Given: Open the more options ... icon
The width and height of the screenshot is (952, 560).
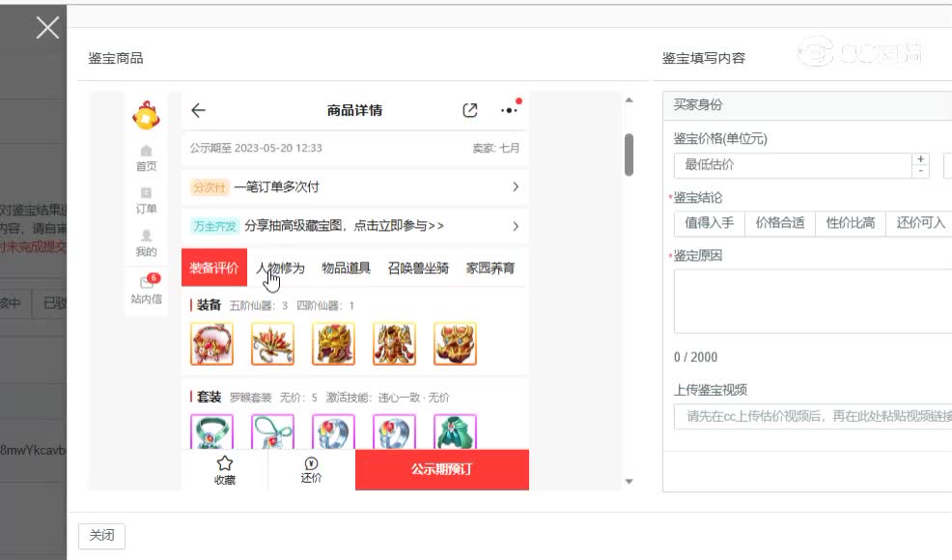Looking at the screenshot, I should click(509, 110).
